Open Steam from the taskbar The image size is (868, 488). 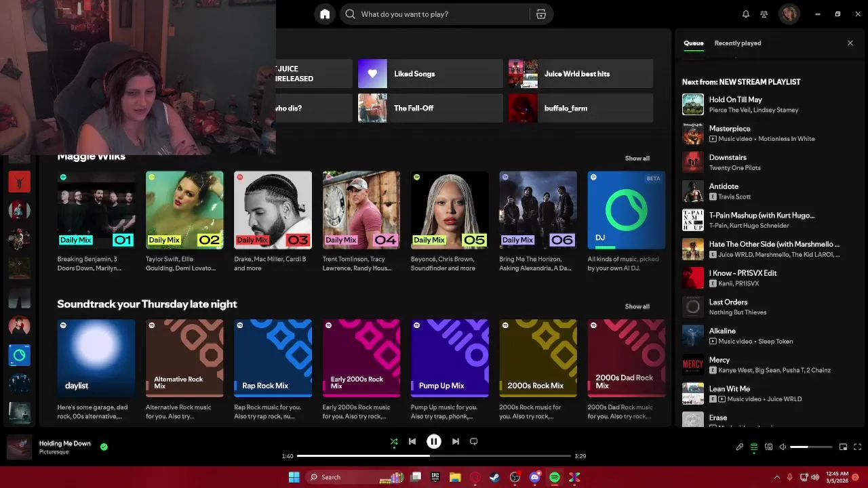(494, 477)
